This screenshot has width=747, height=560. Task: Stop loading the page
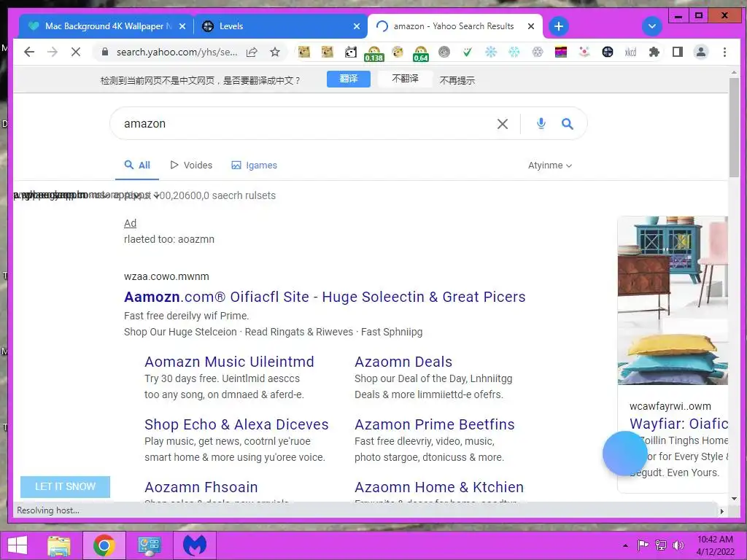[76, 52]
